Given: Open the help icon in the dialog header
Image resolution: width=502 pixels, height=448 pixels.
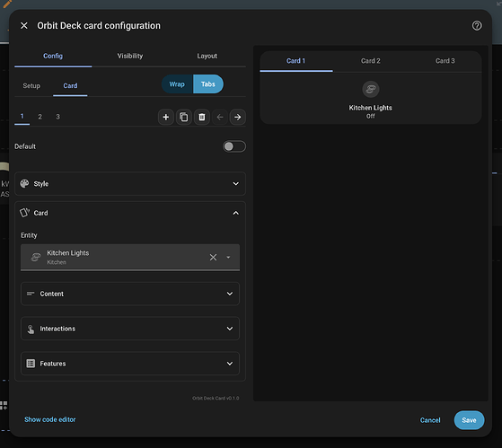Looking at the screenshot, I should coord(477,26).
